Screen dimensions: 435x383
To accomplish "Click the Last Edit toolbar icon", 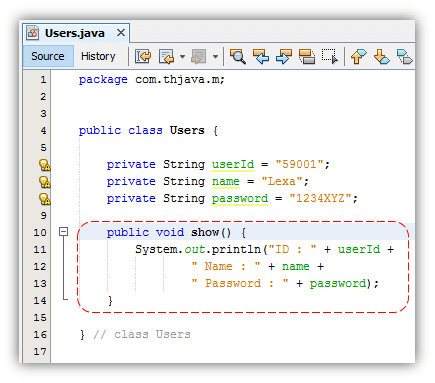I will pos(143,56).
